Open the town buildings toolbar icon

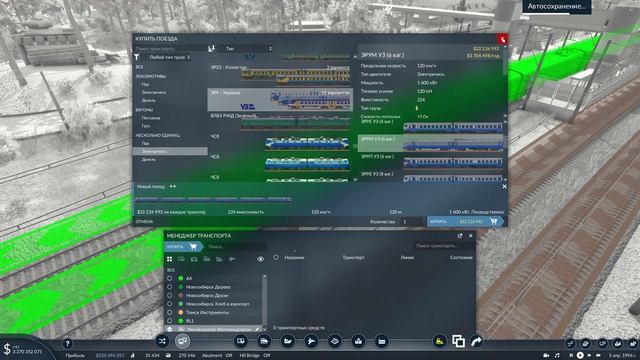coord(358,341)
